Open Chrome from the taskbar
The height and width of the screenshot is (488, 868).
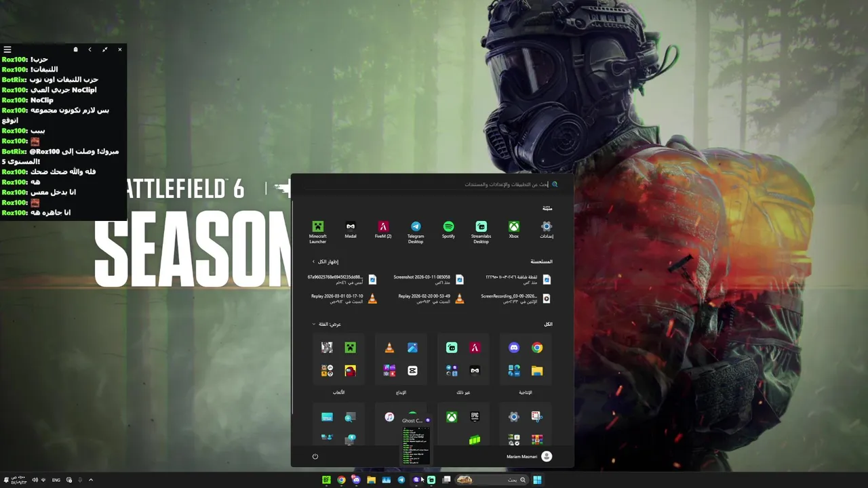pos(341,480)
